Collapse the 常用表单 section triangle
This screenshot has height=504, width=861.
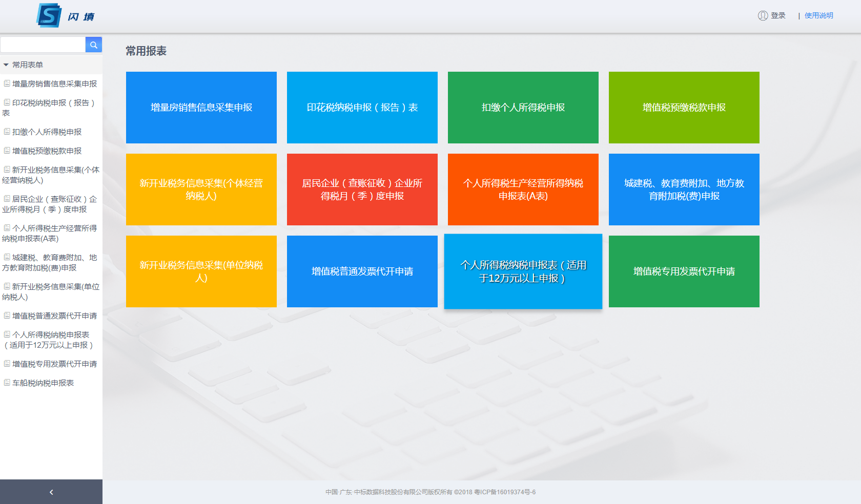5,65
